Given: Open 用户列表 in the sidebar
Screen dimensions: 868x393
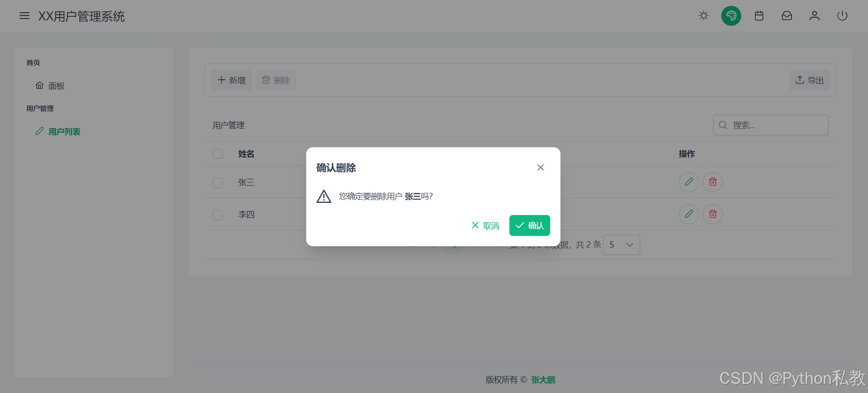Looking at the screenshot, I should click(x=58, y=131).
